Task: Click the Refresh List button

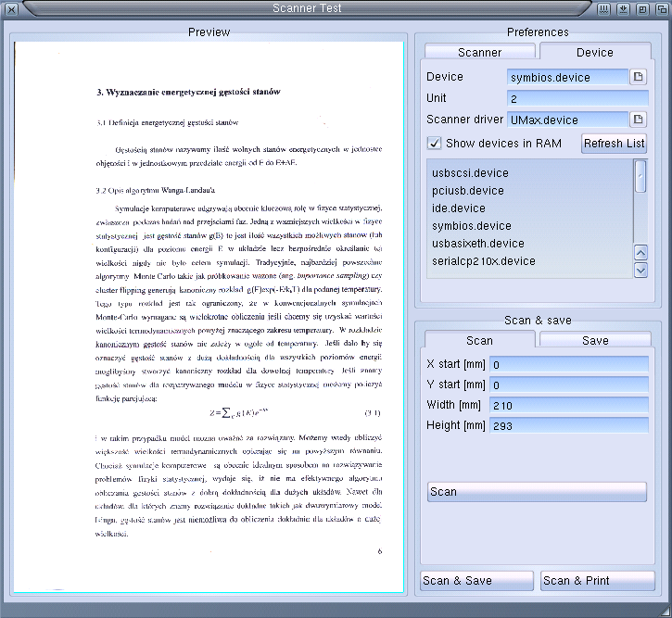Action: click(x=615, y=143)
